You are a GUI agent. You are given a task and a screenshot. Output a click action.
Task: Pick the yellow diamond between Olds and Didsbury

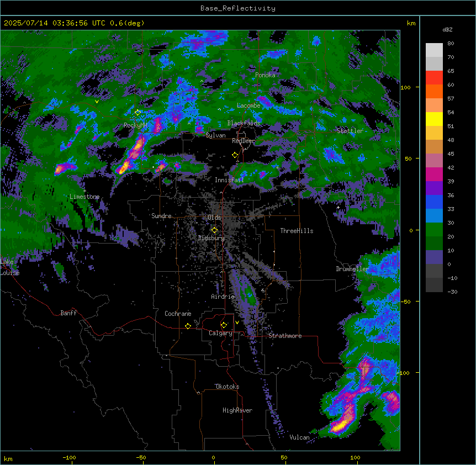(214, 230)
